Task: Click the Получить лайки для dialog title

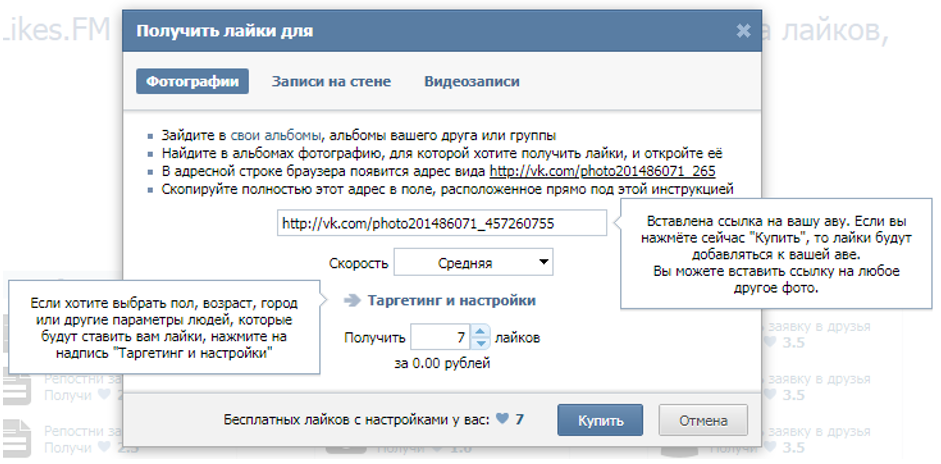Action: click(x=224, y=31)
